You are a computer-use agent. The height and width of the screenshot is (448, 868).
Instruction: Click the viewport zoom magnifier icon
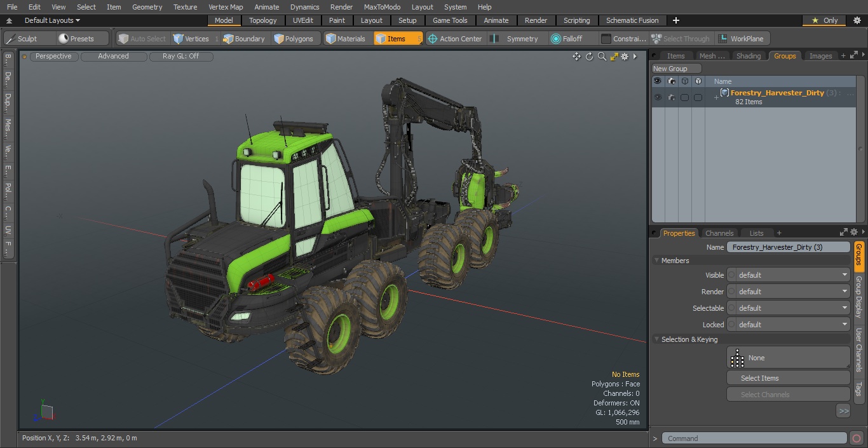pyautogui.click(x=602, y=57)
